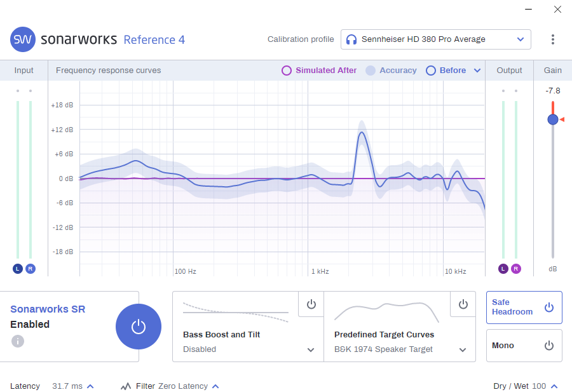Image resolution: width=572 pixels, height=392 pixels.
Task: Expand the Latency chevron
Action: [x=91, y=386]
